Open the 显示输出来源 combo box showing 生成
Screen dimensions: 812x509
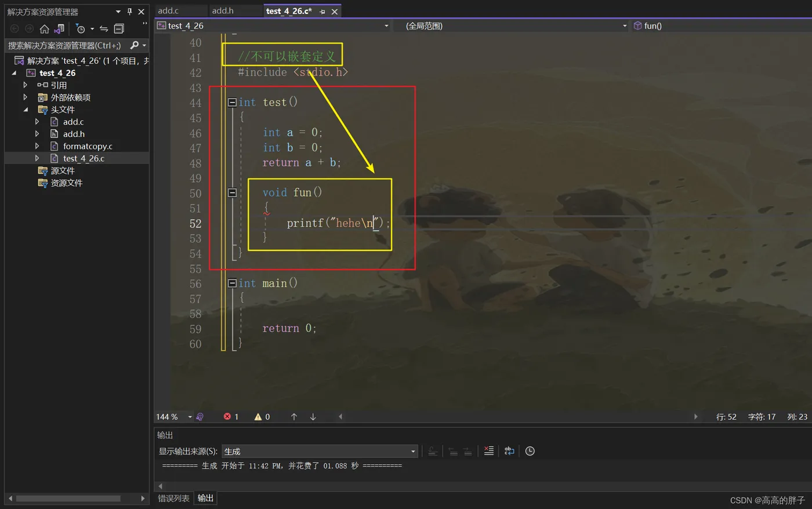(x=320, y=451)
